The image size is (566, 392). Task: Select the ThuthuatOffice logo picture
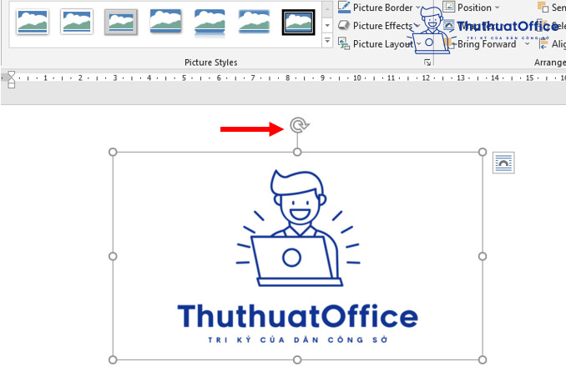pos(297,256)
